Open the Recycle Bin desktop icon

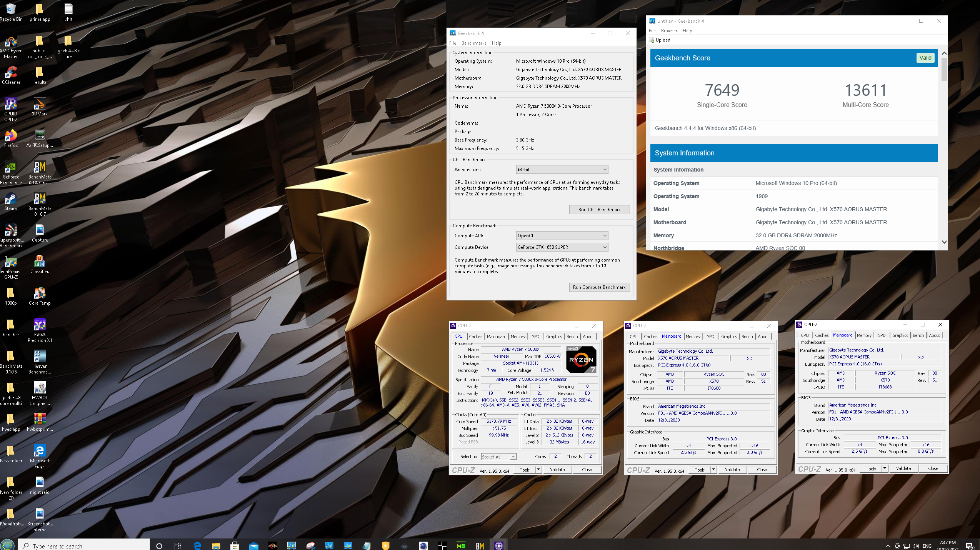11,12
